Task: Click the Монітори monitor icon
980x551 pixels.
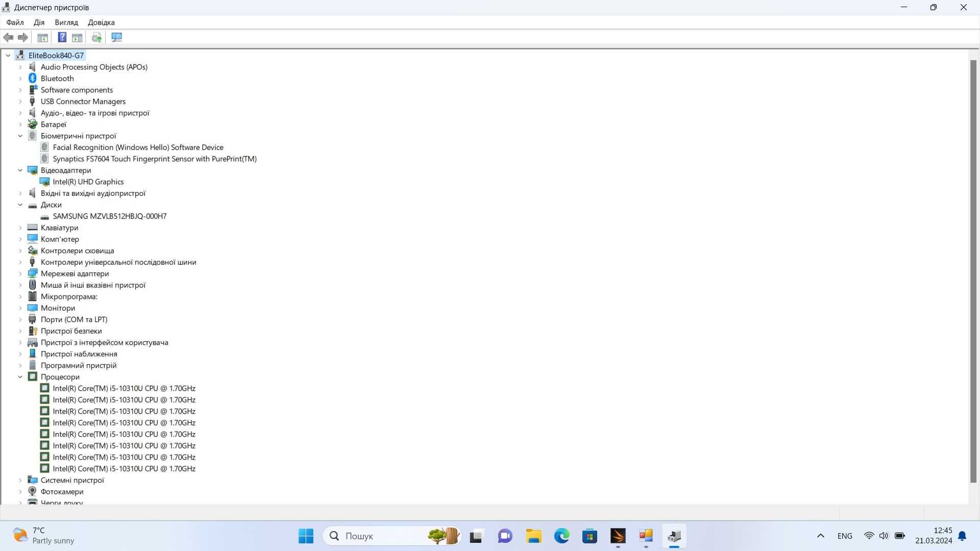Action: [32, 308]
